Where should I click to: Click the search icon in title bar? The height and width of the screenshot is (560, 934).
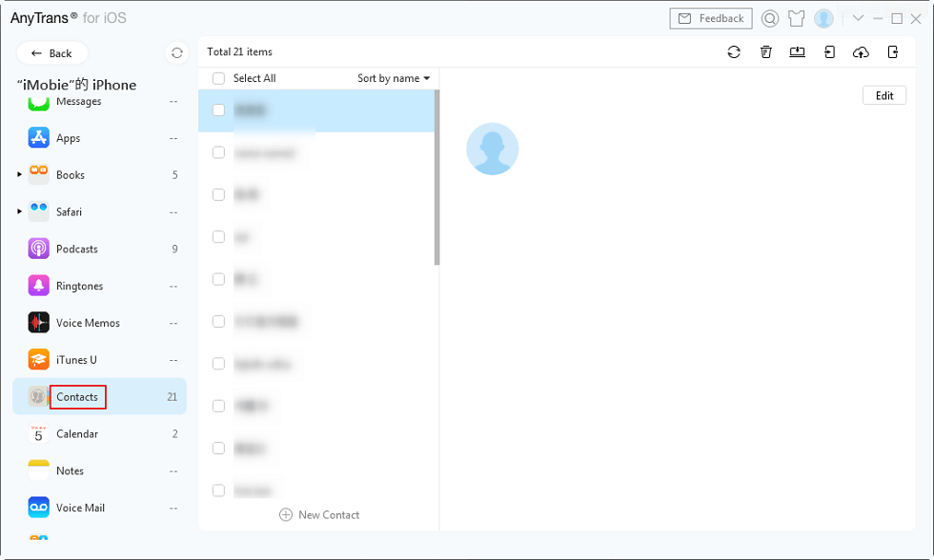[x=770, y=18]
